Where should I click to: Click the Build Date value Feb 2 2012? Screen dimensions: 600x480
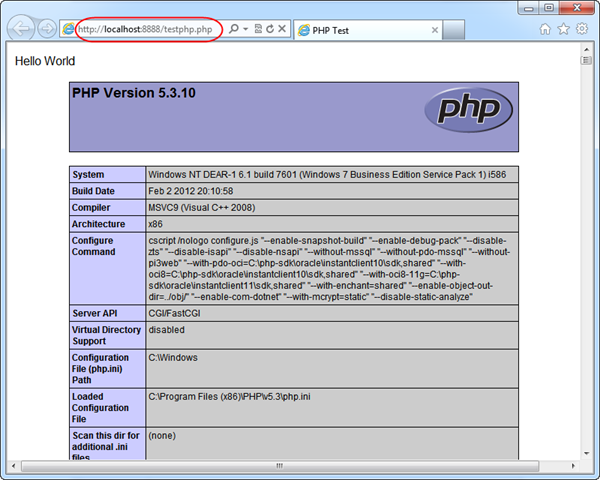point(191,191)
